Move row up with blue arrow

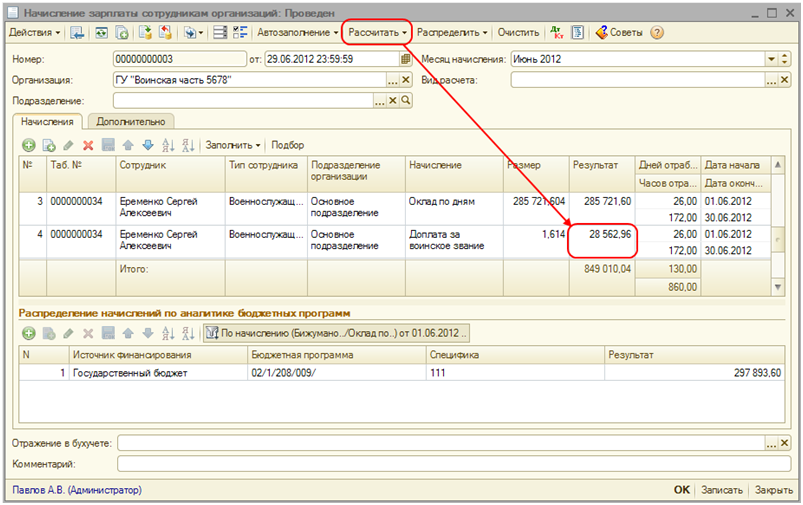128,145
